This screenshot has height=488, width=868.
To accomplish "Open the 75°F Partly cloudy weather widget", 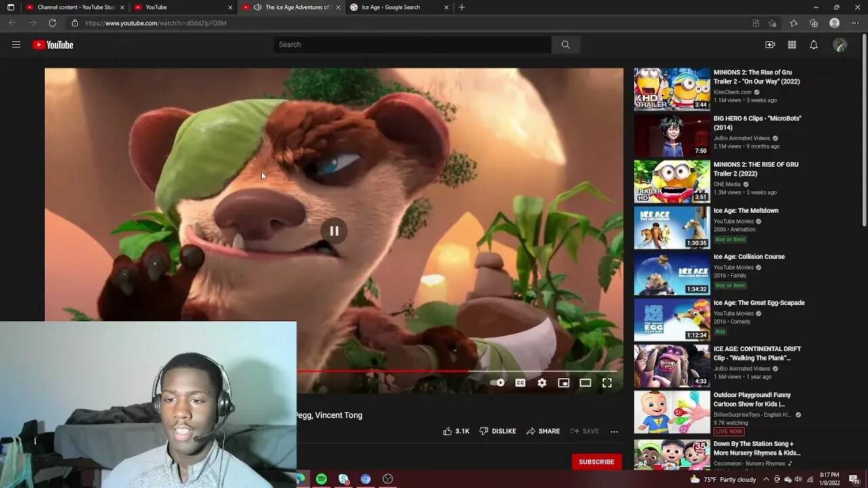I will tap(724, 479).
